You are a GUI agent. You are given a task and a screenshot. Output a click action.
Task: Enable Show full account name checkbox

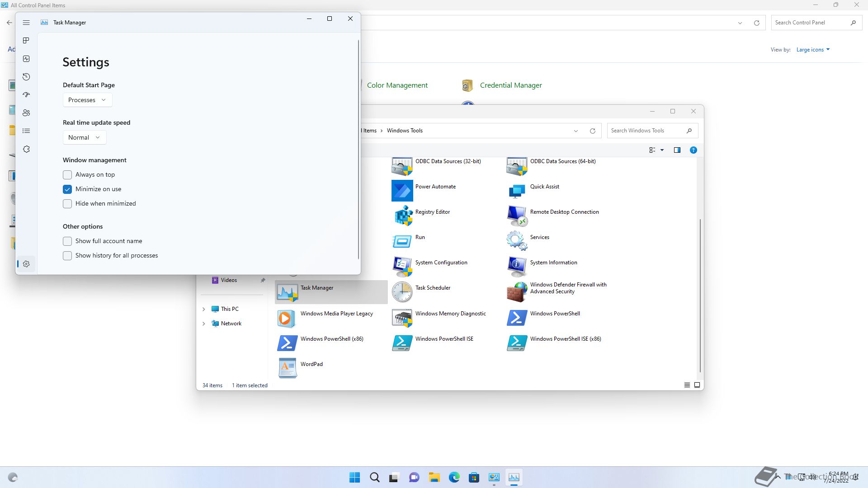coord(67,241)
